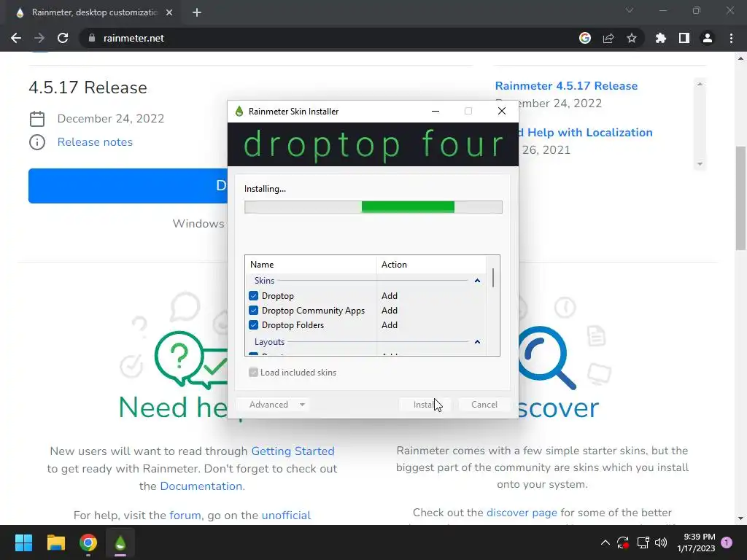Viewport: 747px width, 560px height.
Task: Click the share page icon
Action: click(x=608, y=38)
